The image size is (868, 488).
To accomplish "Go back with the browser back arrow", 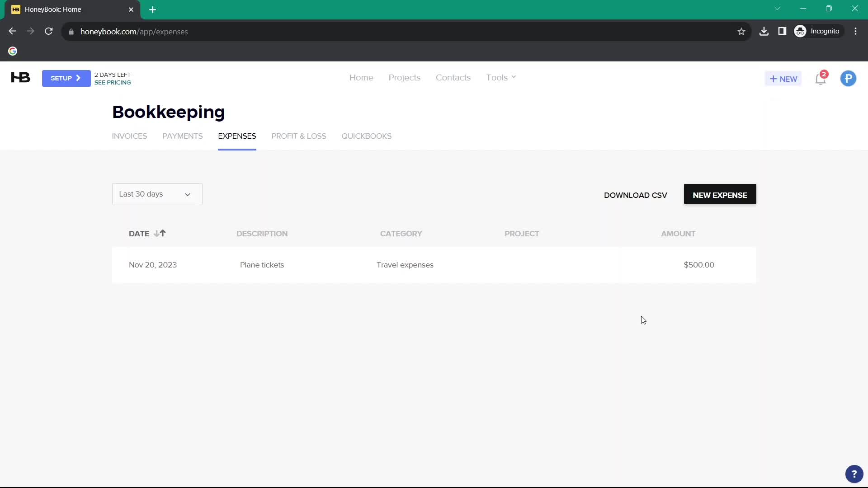I will 13,31.
